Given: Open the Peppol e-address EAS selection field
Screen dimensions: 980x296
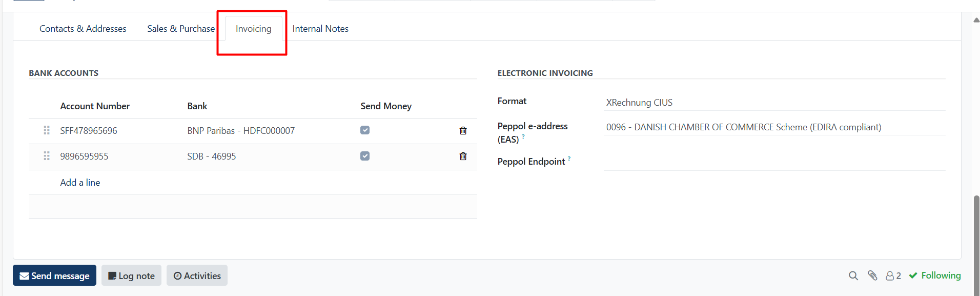Looking at the screenshot, I should coord(774,127).
